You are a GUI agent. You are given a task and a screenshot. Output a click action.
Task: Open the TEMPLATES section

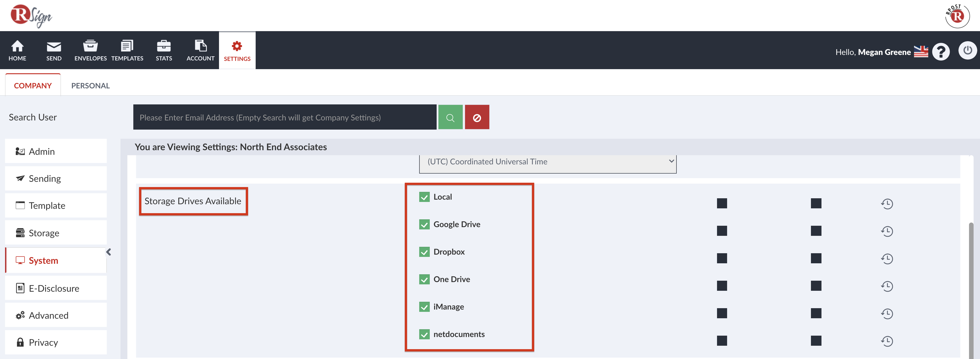click(127, 50)
